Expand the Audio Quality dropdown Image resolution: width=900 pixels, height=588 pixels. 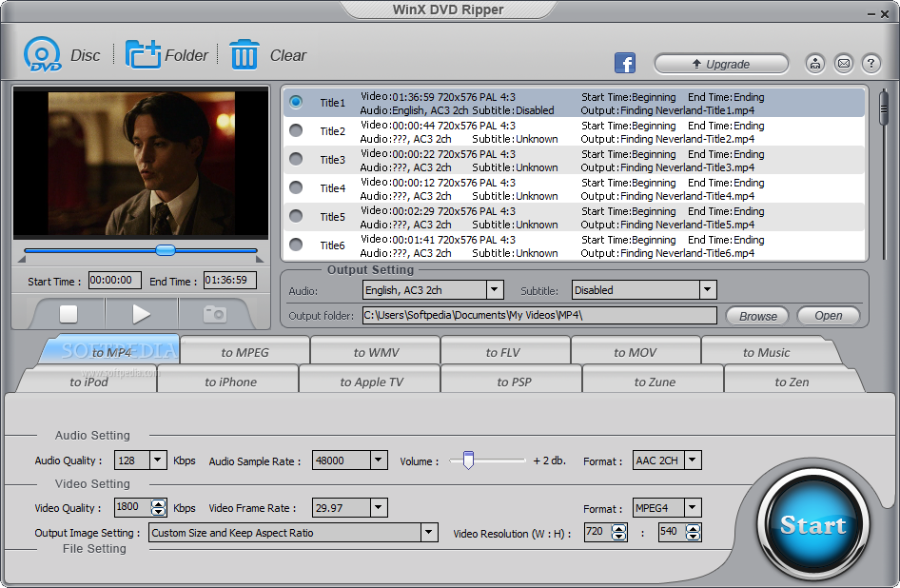click(158, 460)
